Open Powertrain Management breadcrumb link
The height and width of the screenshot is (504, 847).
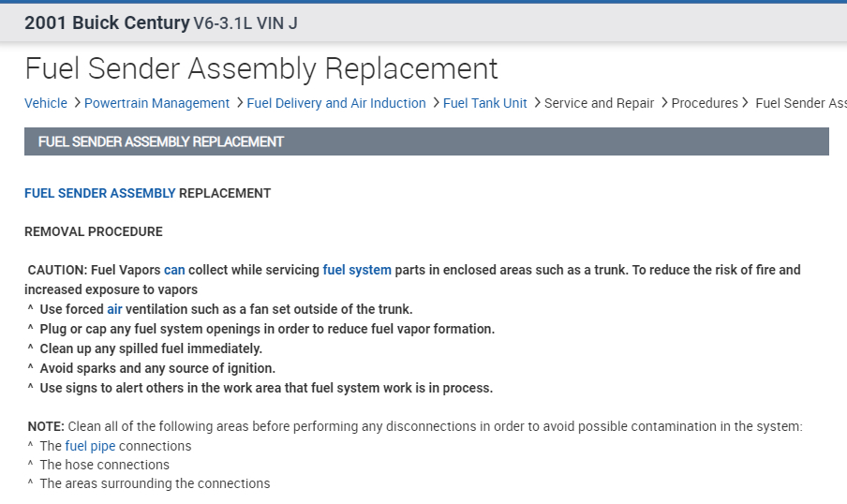(156, 103)
